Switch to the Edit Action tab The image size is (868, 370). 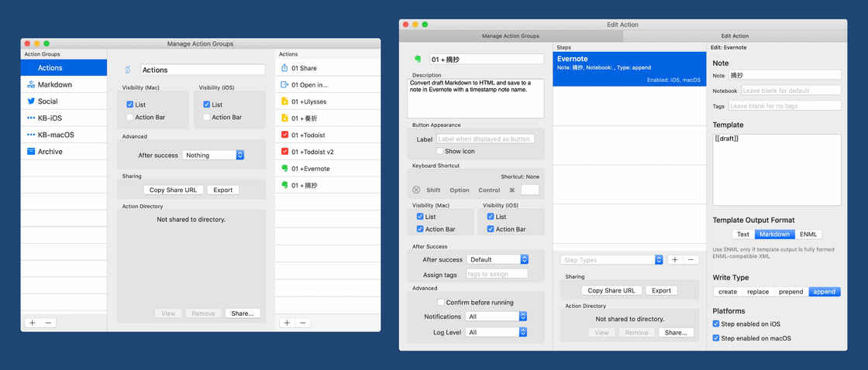coord(735,36)
